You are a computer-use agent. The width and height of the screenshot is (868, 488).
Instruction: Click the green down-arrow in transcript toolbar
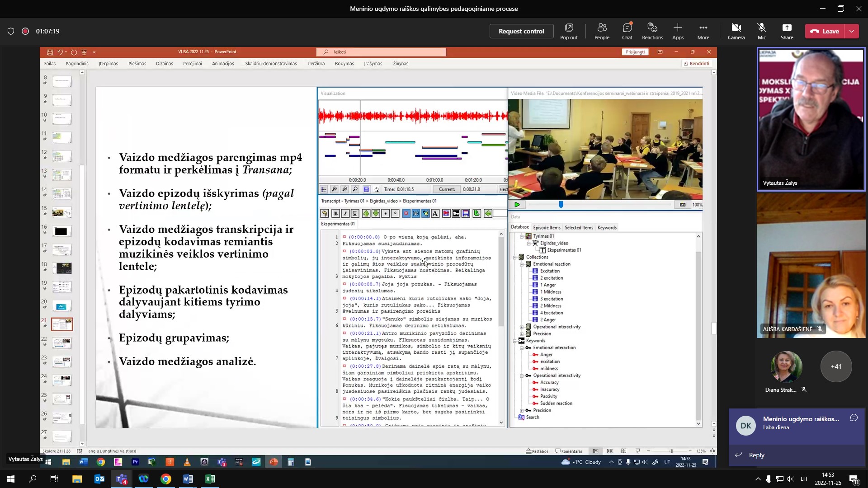tap(376, 213)
